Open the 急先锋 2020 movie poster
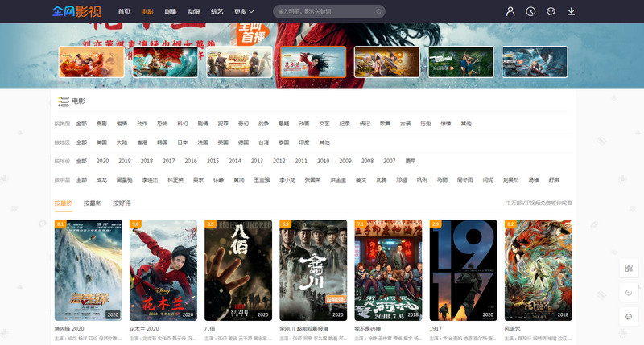 point(89,270)
